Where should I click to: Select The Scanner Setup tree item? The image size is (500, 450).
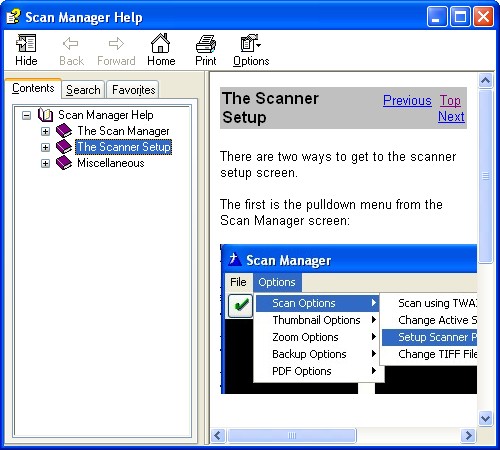[x=124, y=147]
